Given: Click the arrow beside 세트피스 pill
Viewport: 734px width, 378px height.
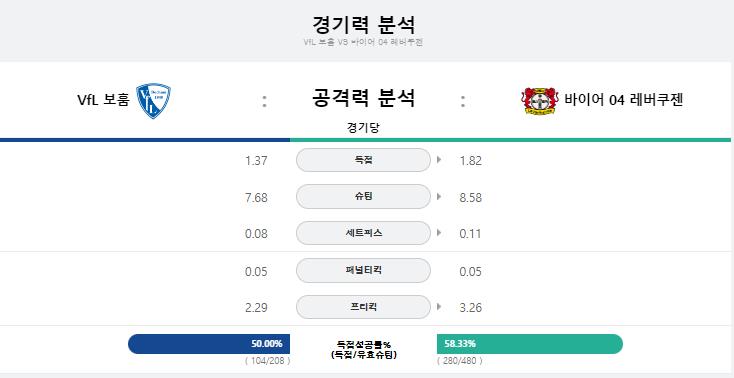Looking at the screenshot, I should point(439,233).
